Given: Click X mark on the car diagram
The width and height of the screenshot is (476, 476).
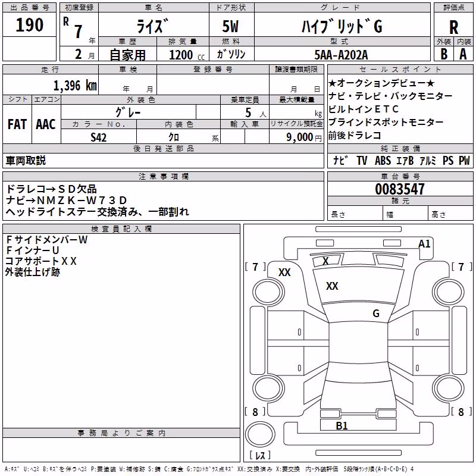Looking at the screenshot, I should (325, 261).
